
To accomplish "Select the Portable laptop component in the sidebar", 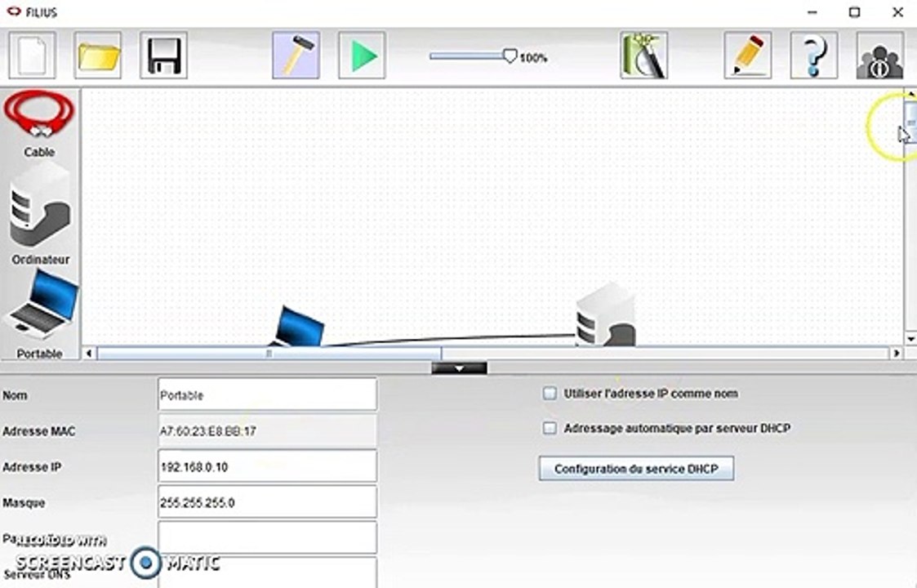I will 40,314.
